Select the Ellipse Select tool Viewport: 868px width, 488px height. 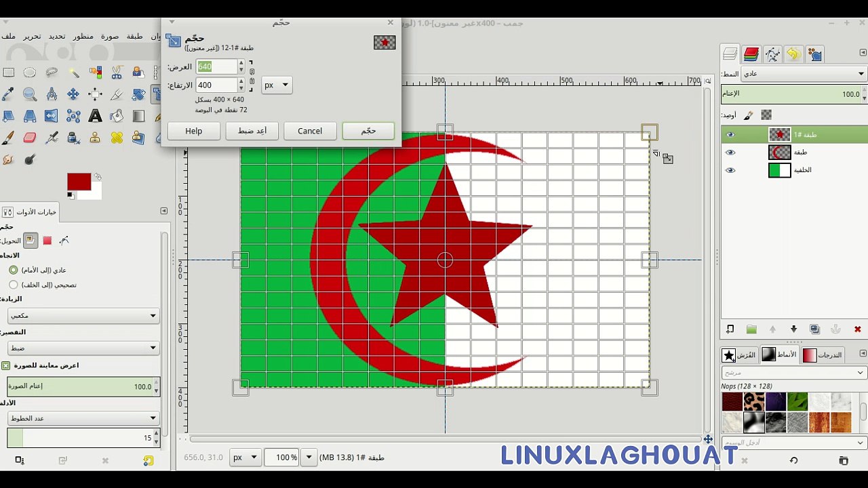30,73
